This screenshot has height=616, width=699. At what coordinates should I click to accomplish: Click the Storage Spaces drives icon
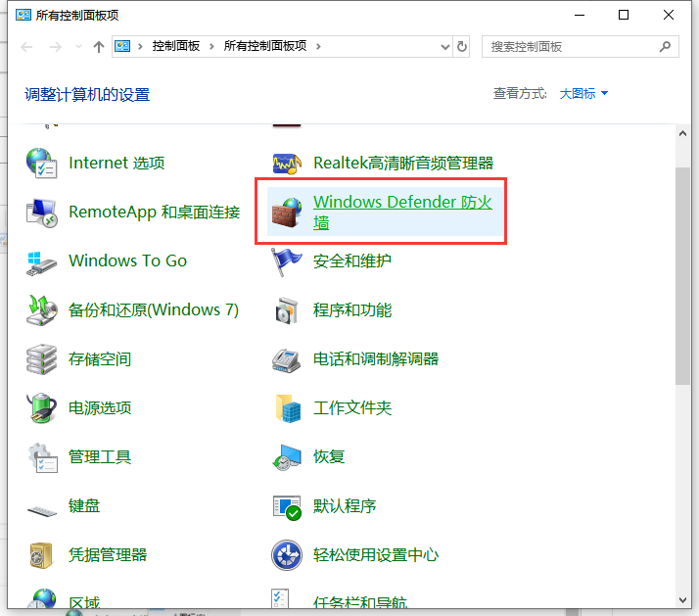click(x=41, y=358)
